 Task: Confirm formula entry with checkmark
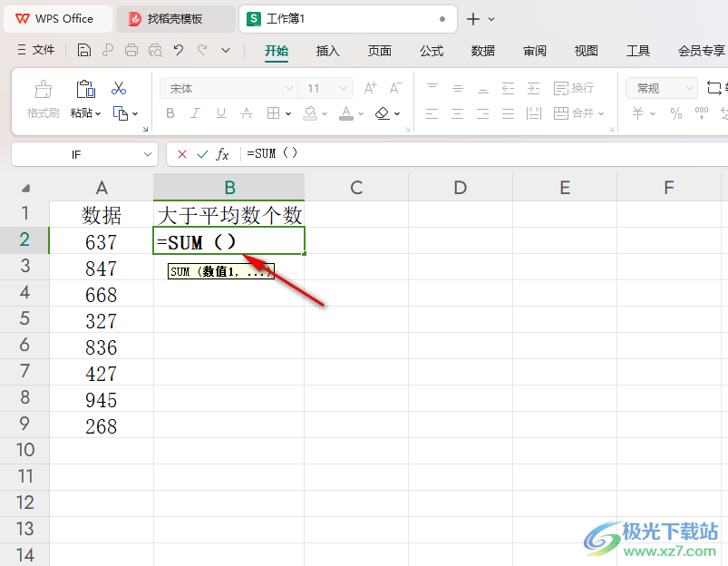point(202,154)
